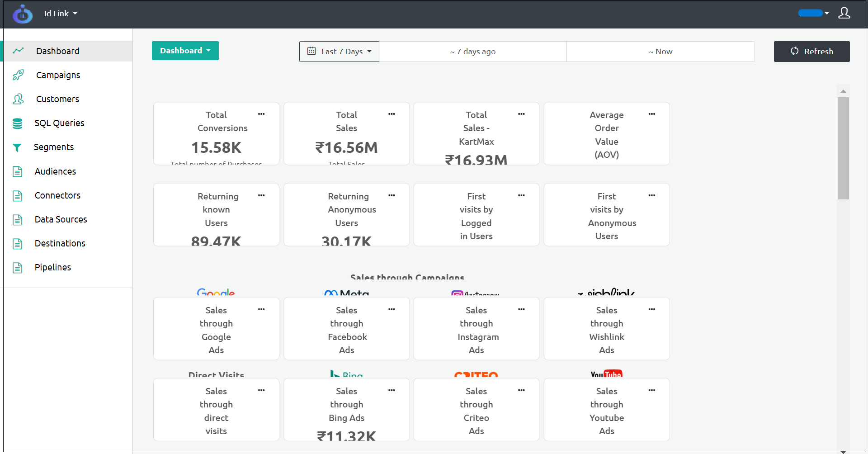Screen dimensions: 868x454
Task: Select Data Sources in the sidebar
Action: (61, 219)
